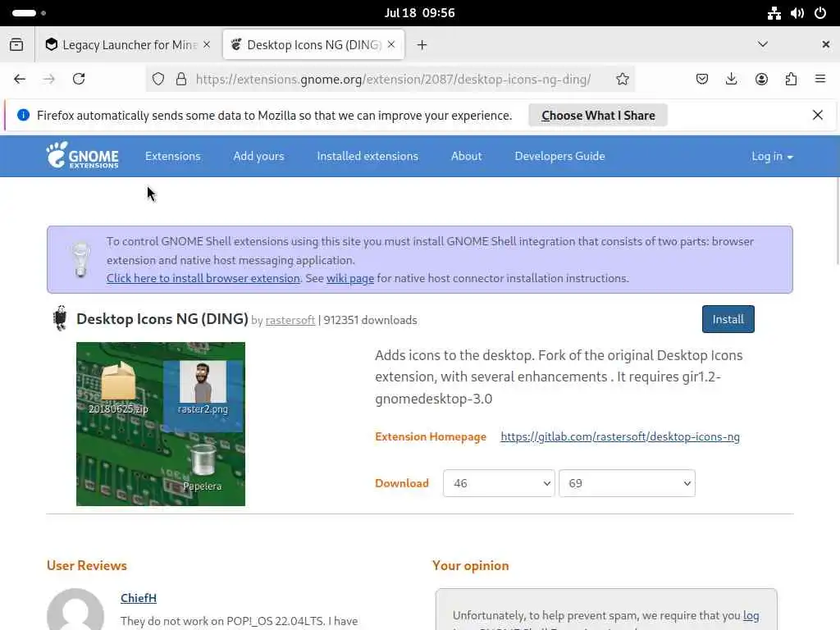Open the shell version dropdown showing 46
The image size is (840, 630).
pyautogui.click(x=499, y=483)
